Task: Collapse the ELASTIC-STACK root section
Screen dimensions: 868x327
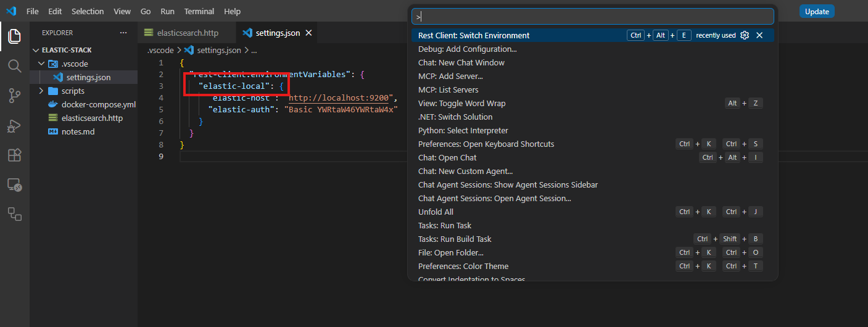Action: [36, 50]
